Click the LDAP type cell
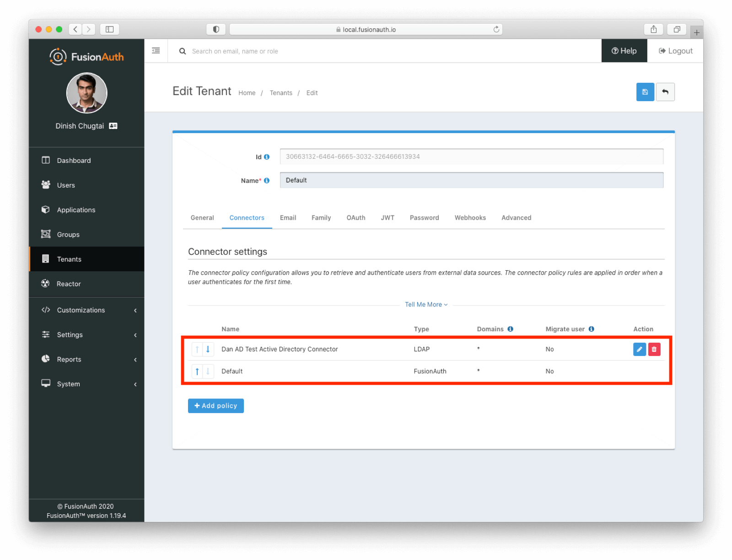 (422, 349)
